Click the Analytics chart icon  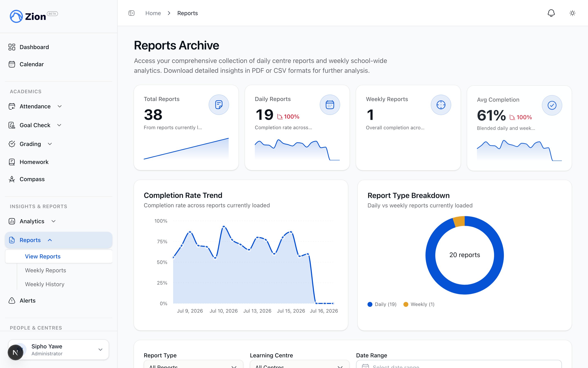pos(12,221)
